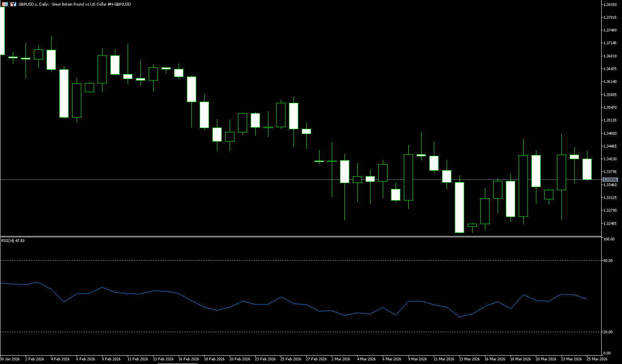Select the RSI(14) 47.58 indicator label

(x=13, y=241)
